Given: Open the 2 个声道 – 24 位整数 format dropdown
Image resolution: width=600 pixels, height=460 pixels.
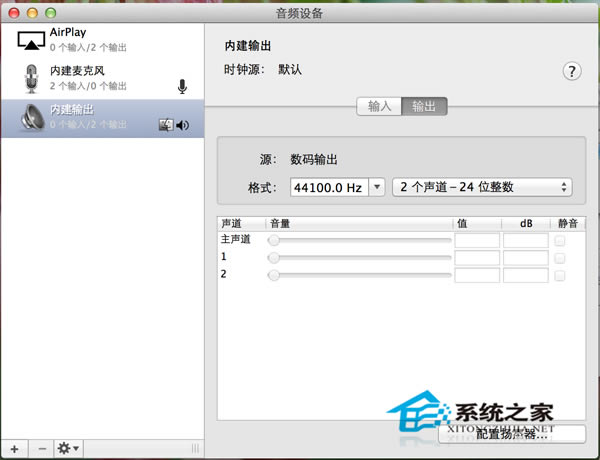Looking at the screenshot, I should 482,187.
